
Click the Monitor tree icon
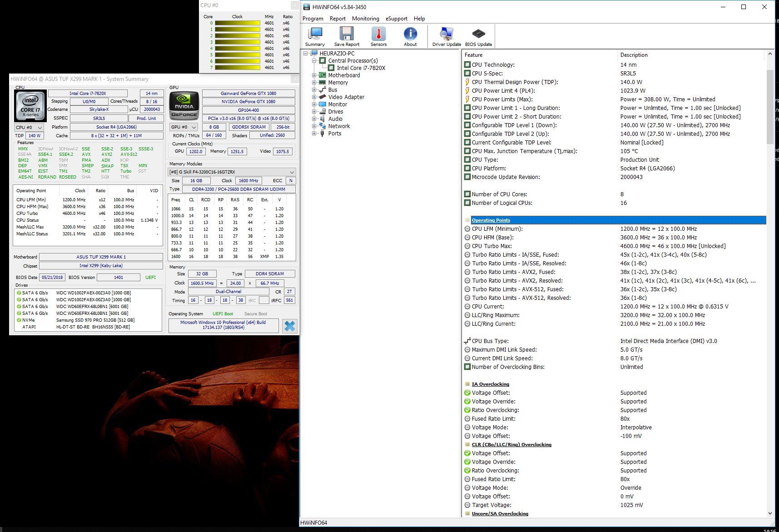tap(323, 104)
